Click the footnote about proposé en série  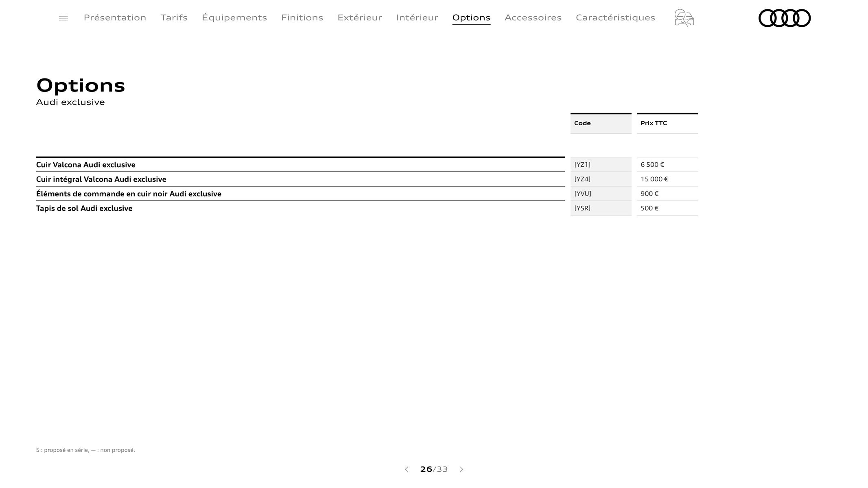coord(85,450)
